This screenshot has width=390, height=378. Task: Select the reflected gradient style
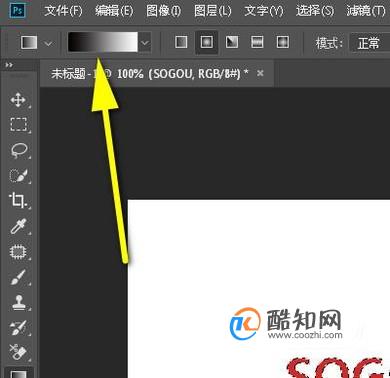tap(257, 42)
